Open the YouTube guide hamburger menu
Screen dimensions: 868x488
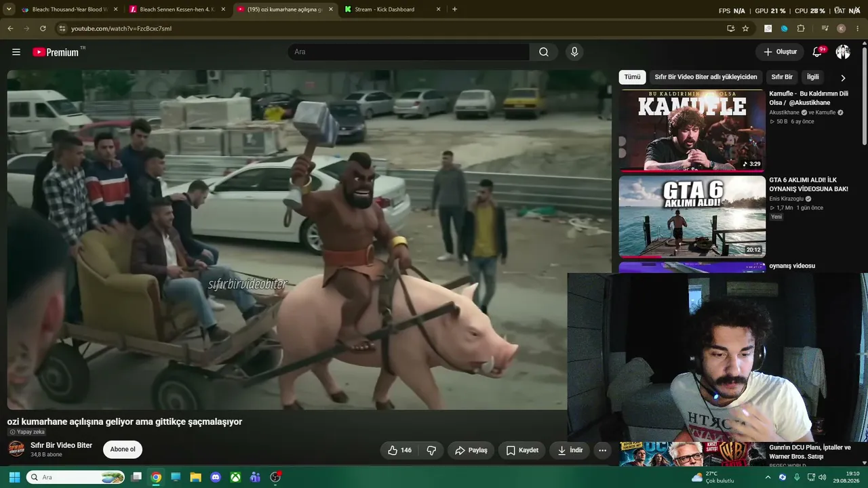pyautogui.click(x=16, y=52)
